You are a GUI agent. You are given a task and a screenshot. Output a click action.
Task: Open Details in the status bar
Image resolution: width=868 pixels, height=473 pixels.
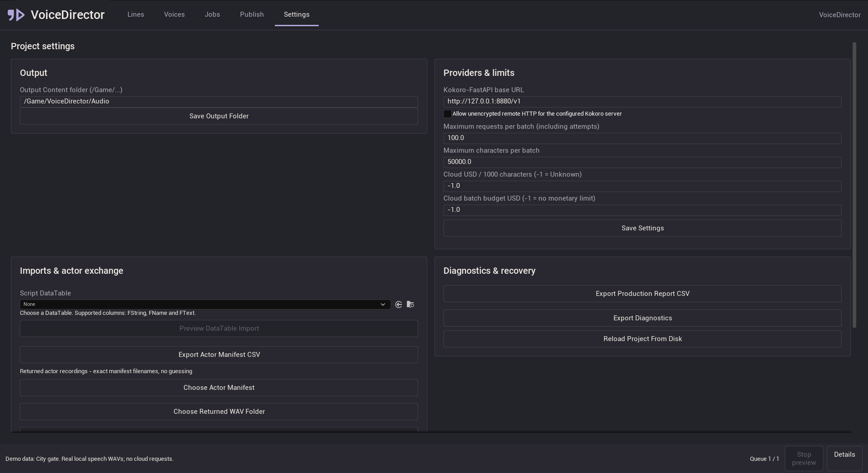(844, 459)
